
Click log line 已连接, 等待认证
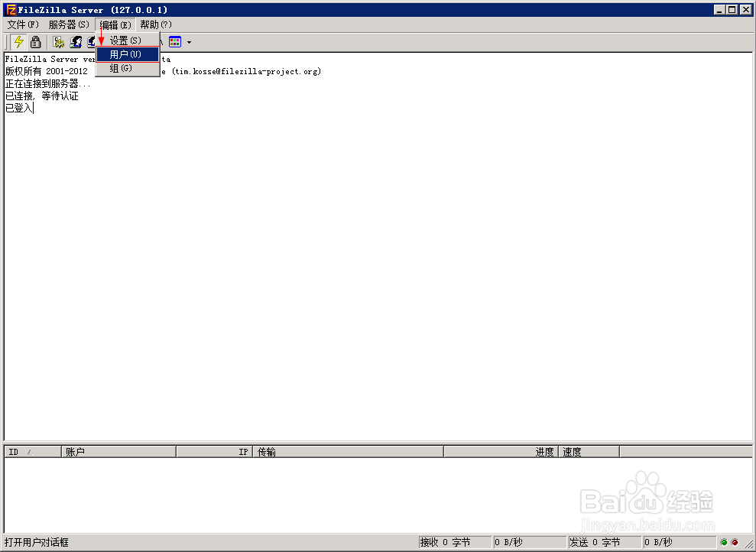41,96
